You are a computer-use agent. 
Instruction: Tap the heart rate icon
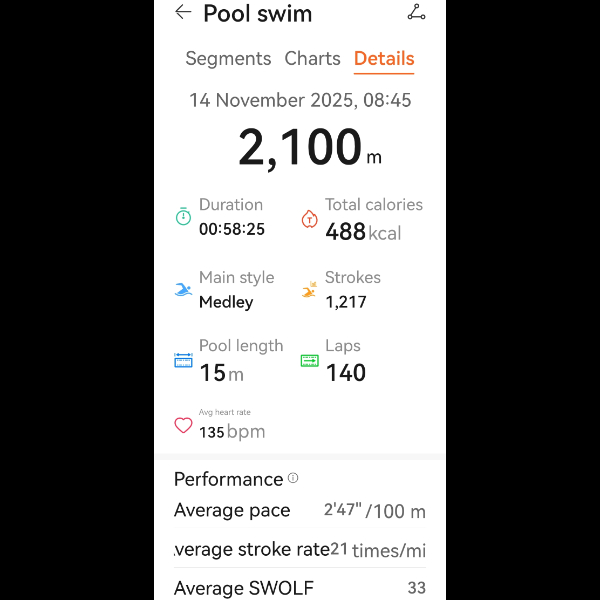point(183,425)
